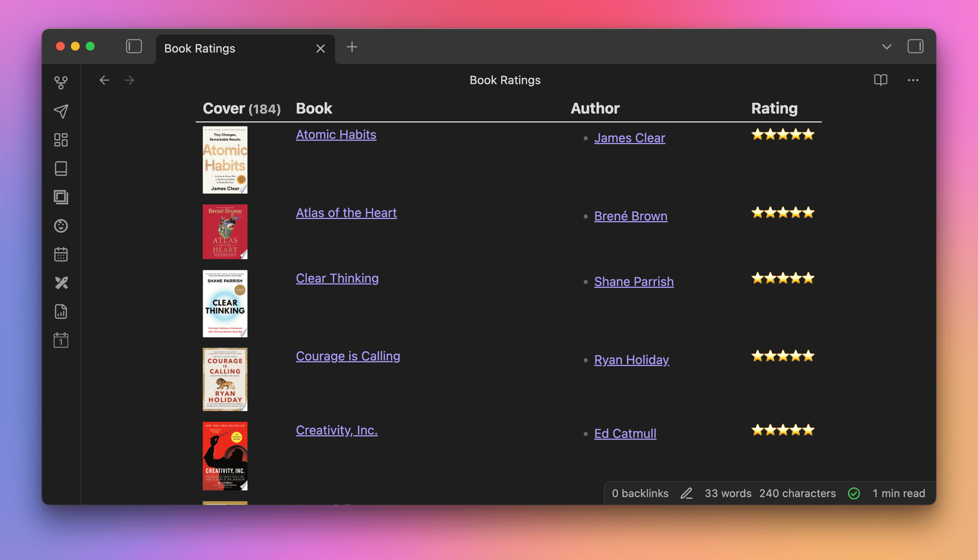Open James Clear author link

pyautogui.click(x=630, y=138)
